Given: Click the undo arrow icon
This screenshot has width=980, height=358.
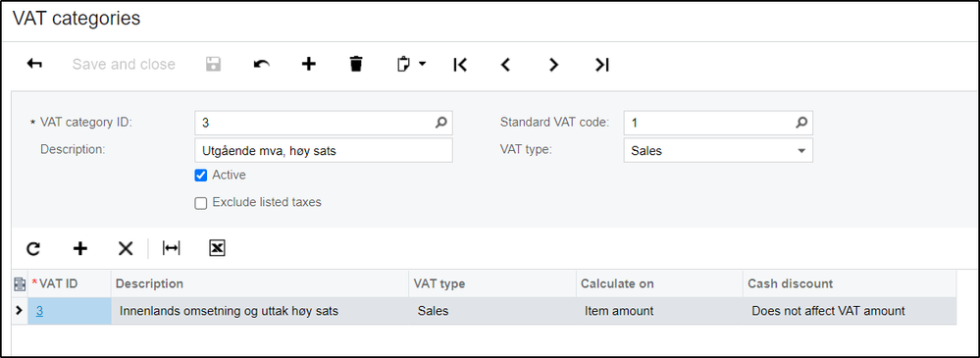Looking at the screenshot, I should 261,64.
